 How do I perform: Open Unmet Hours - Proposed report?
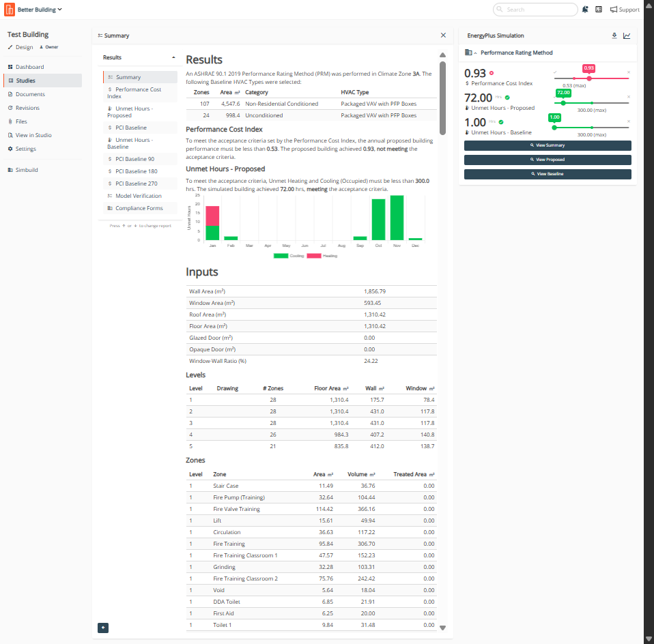[140, 112]
